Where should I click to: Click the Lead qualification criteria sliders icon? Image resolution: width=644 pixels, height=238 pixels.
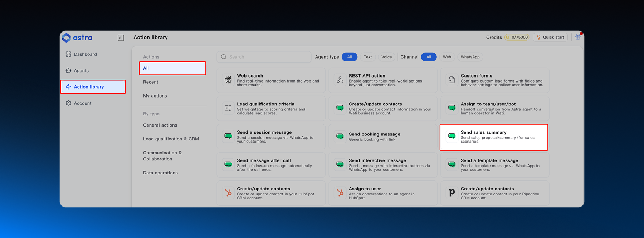[x=228, y=108]
